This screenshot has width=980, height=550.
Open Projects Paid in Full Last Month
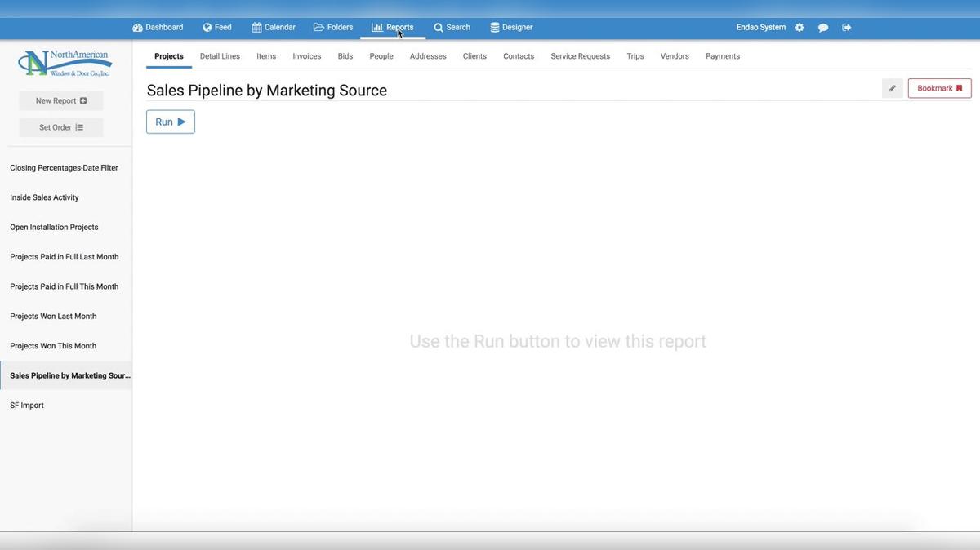(65, 257)
